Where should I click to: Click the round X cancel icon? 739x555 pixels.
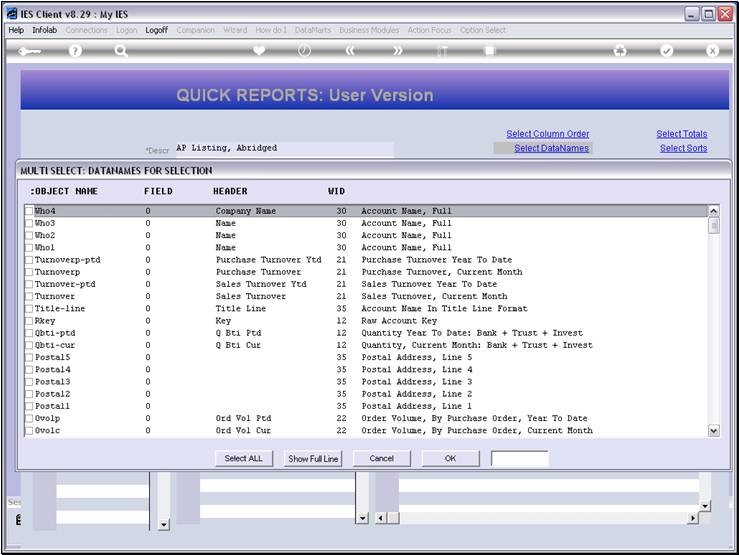tap(712, 51)
